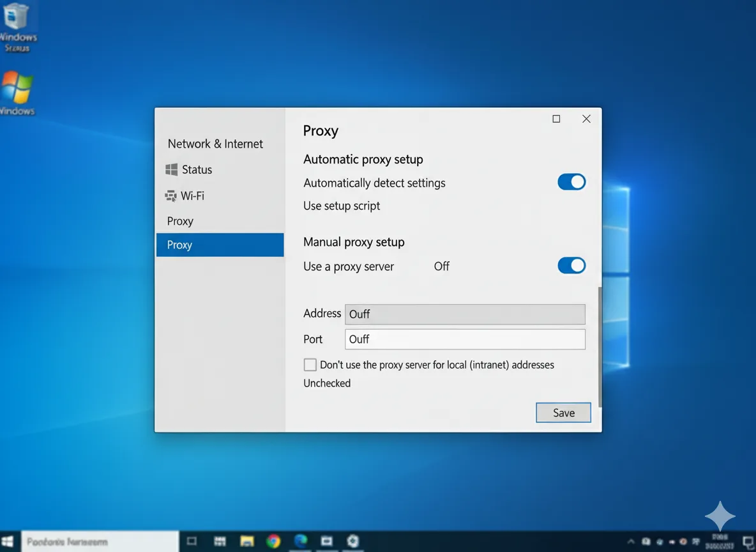Image resolution: width=756 pixels, height=552 pixels.
Task: Check Don't use proxy for local addresses
Action: coord(310,365)
